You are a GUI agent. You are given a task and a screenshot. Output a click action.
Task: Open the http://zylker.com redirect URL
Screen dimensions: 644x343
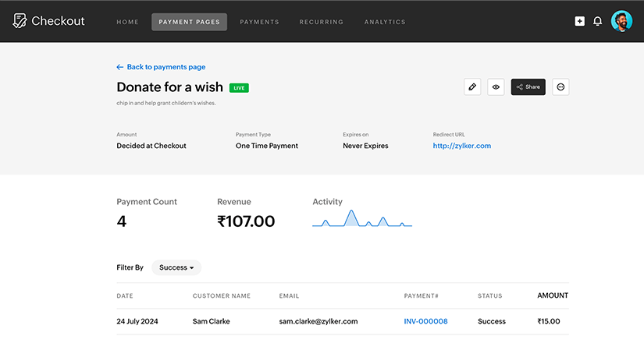pos(461,146)
